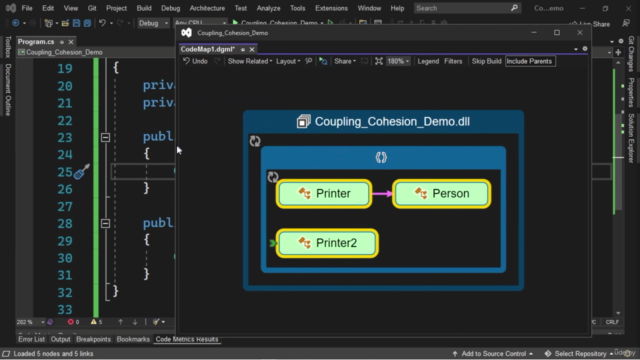The width and height of the screenshot is (640, 360).
Task: Open the Share dropdown
Action: click(345, 61)
